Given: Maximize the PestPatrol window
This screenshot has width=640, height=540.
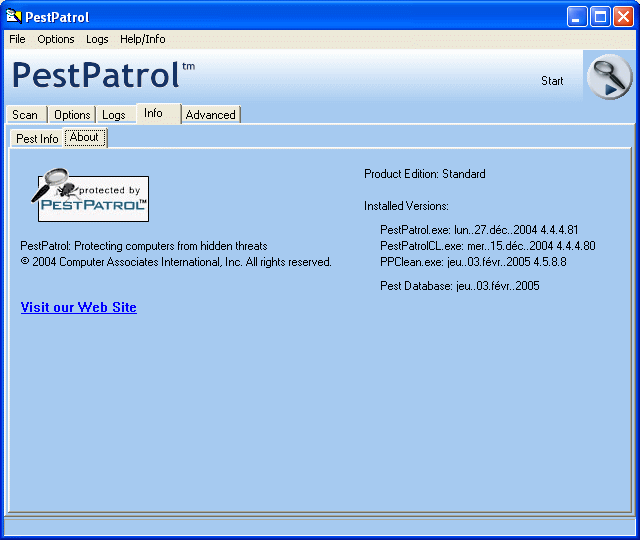Looking at the screenshot, I should 600,17.
